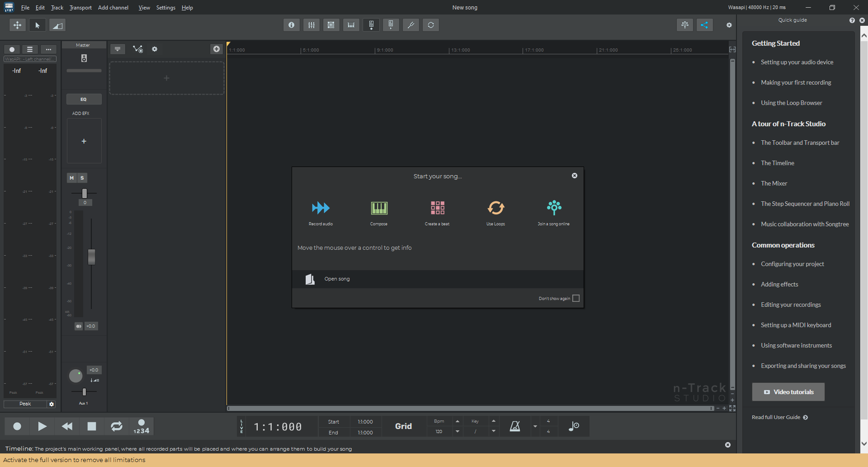Click the Record audio icon

click(321, 208)
